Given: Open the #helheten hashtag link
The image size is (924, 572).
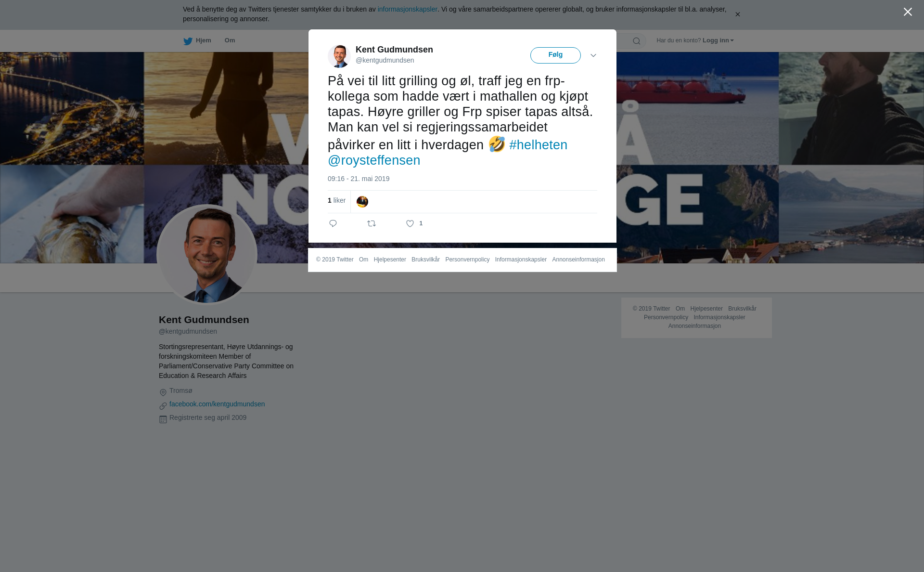Looking at the screenshot, I should (x=538, y=145).
